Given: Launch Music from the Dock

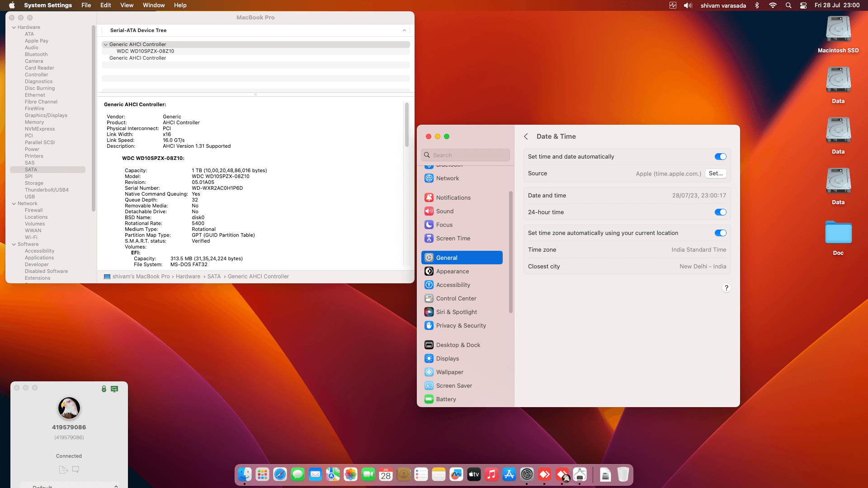Looking at the screenshot, I should point(491,474).
